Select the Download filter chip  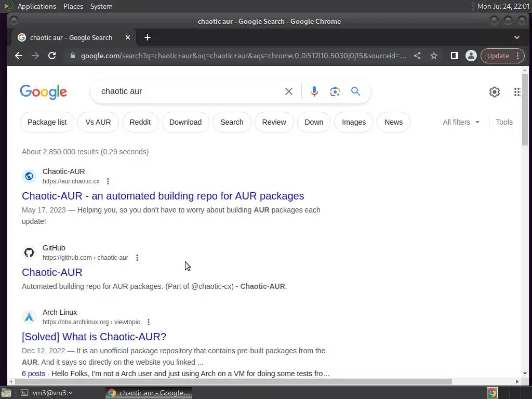[185, 122]
